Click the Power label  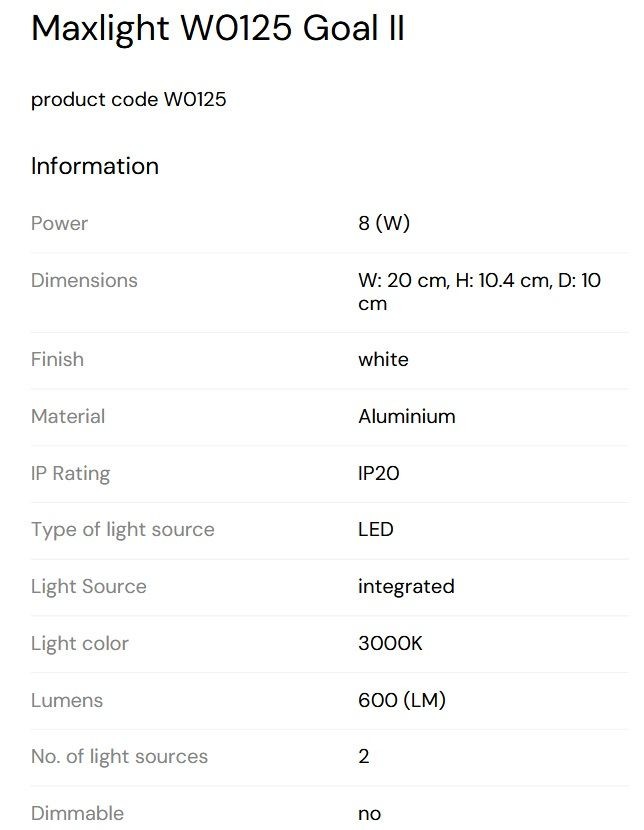(59, 223)
